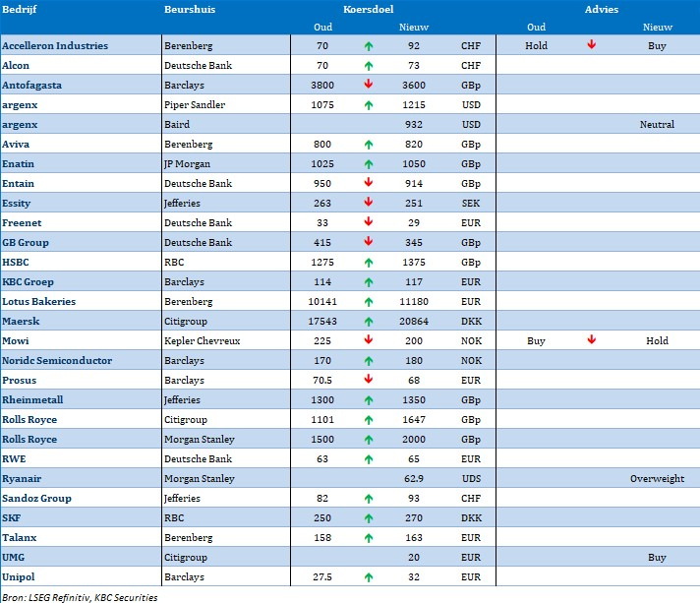Click the green up arrow for Aviva
700x603 pixels.
point(369,145)
